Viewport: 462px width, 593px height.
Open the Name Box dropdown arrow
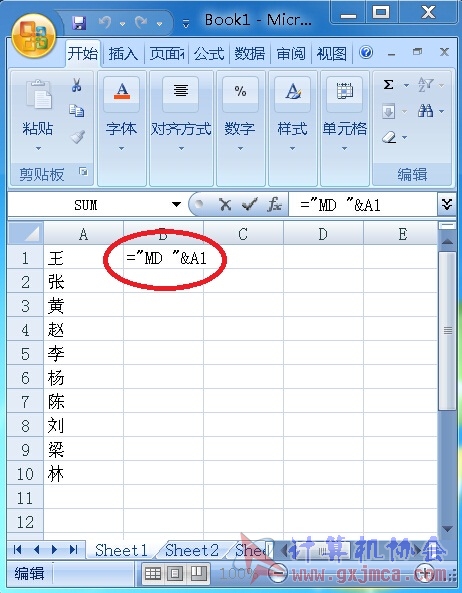coord(176,205)
